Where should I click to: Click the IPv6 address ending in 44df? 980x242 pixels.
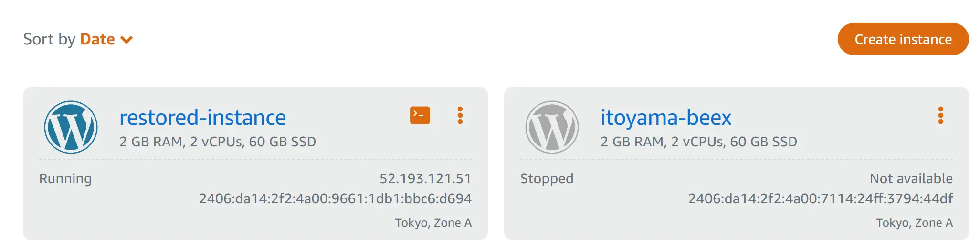tap(821, 198)
